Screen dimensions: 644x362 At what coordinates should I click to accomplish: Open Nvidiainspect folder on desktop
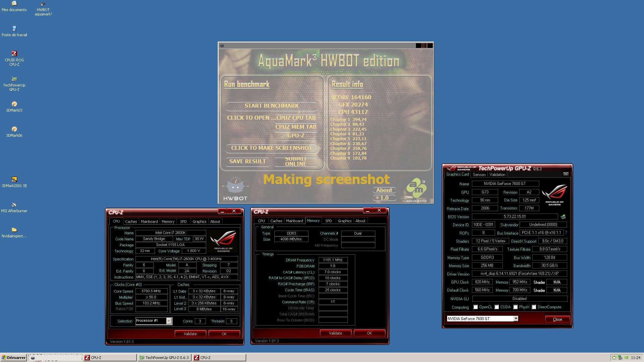click(14, 232)
